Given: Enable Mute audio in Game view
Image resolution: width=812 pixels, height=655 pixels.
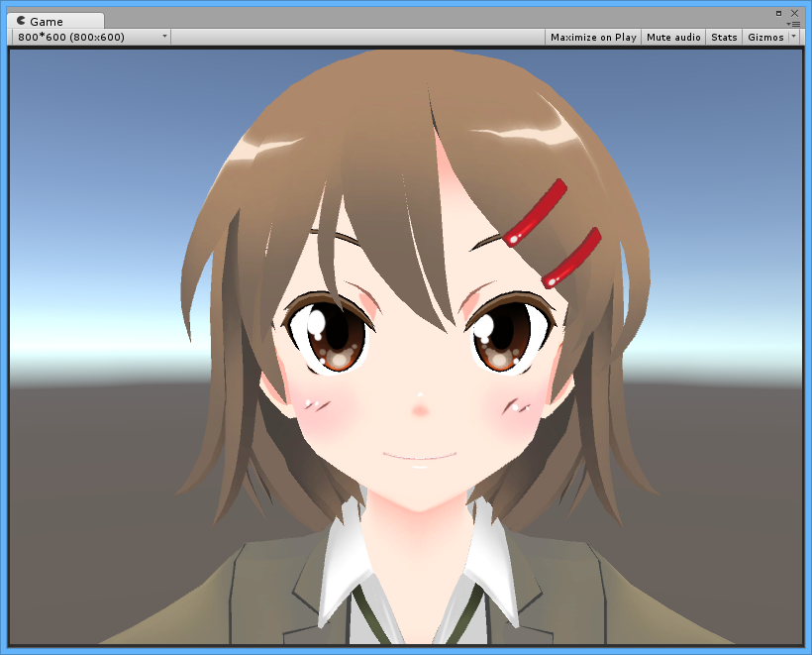Looking at the screenshot, I should (673, 37).
